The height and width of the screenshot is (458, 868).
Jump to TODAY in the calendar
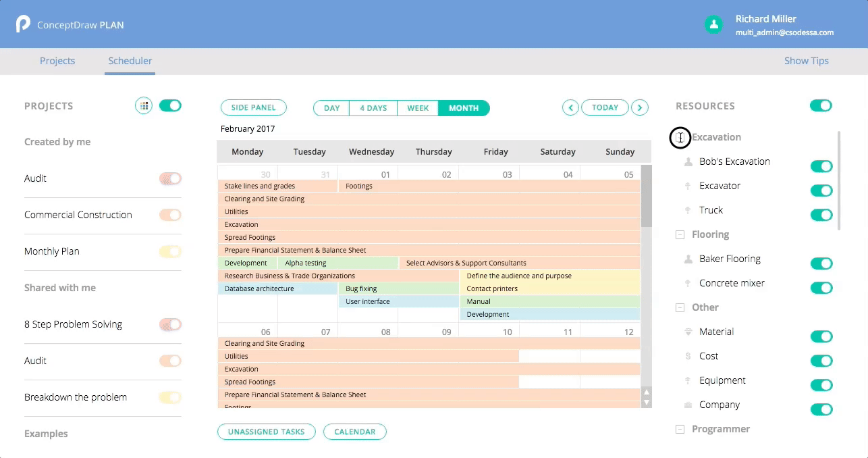click(x=605, y=107)
